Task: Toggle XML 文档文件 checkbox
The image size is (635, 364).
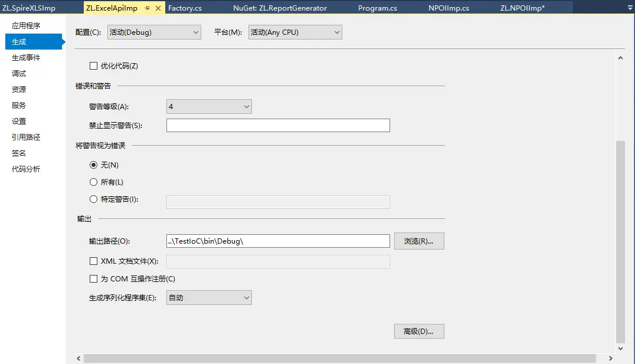Action: coord(93,261)
